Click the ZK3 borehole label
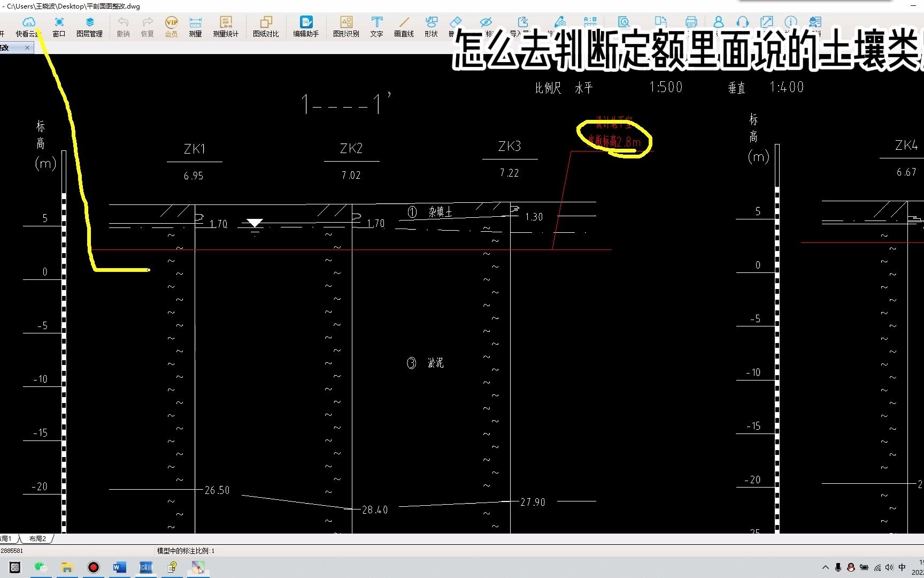The image size is (924, 578). [x=510, y=146]
